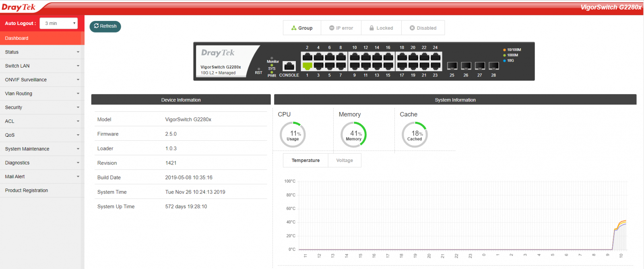This screenshot has width=644, height=269.
Task: Click the RST reset pinhole on the switch
Action: click(x=259, y=69)
